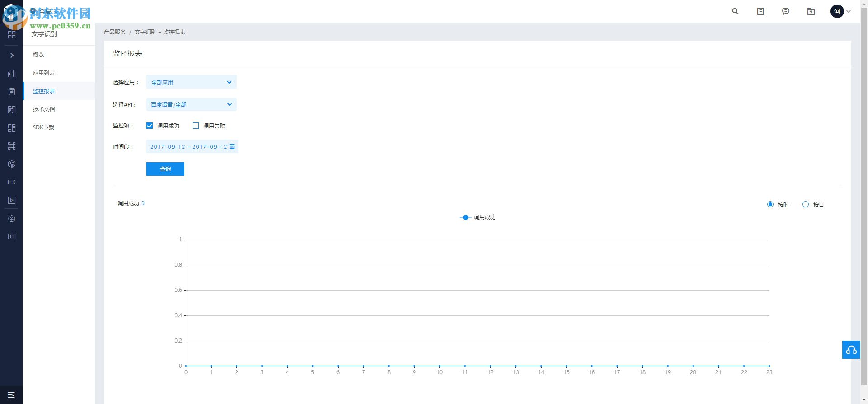Toggle the bottom-left sidebar menu collapse icon
868x404 pixels.
[11, 395]
